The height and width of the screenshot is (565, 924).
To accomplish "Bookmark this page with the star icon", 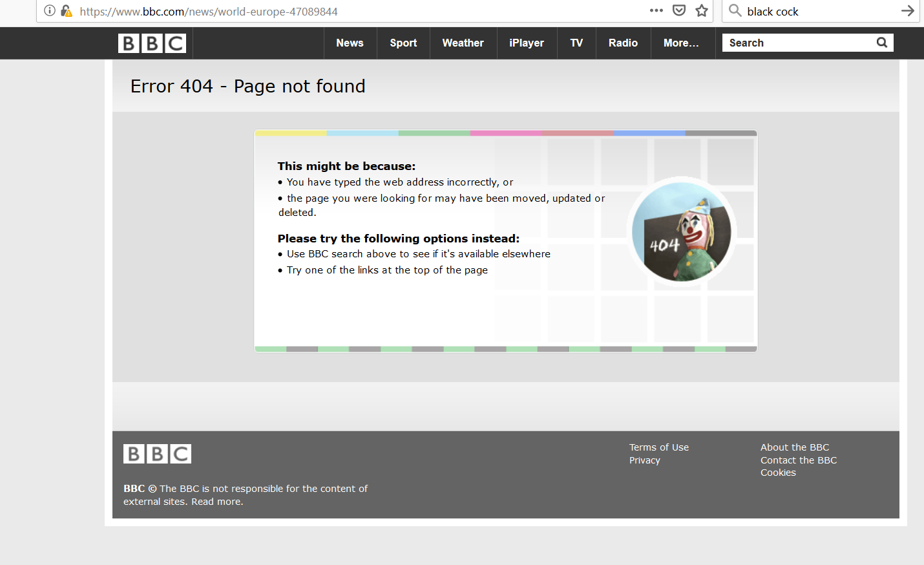I will click(x=702, y=10).
